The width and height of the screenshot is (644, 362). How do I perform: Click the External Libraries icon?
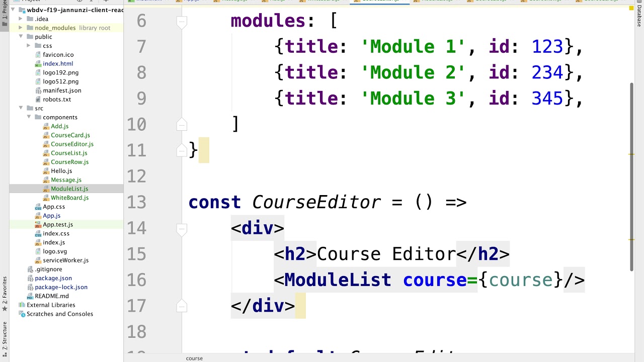(22, 305)
